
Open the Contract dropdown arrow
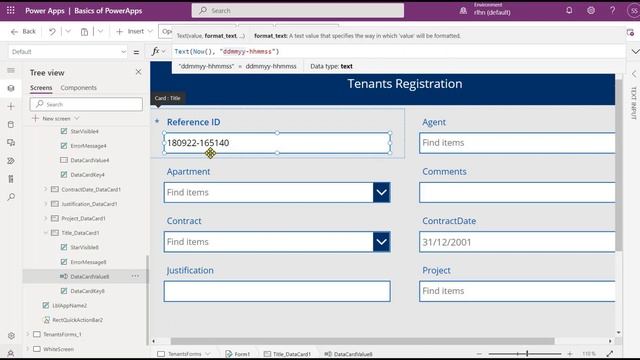pos(381,242)
